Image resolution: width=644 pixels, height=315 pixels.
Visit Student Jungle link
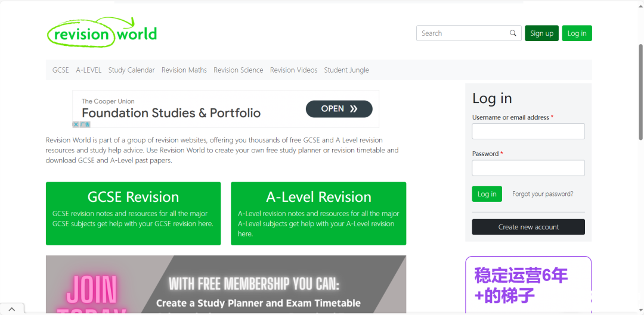pyautogui.click(x=346, y=70)
